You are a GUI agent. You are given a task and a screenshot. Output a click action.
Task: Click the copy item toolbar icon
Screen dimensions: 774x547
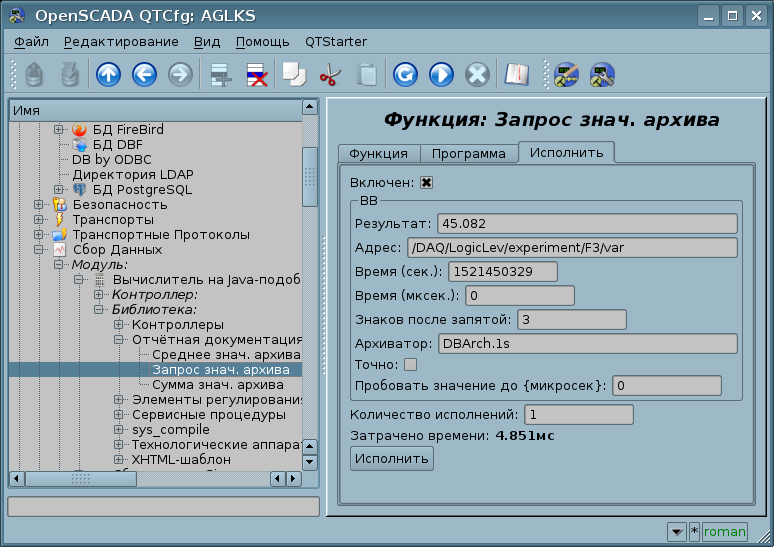click(294, 75)
